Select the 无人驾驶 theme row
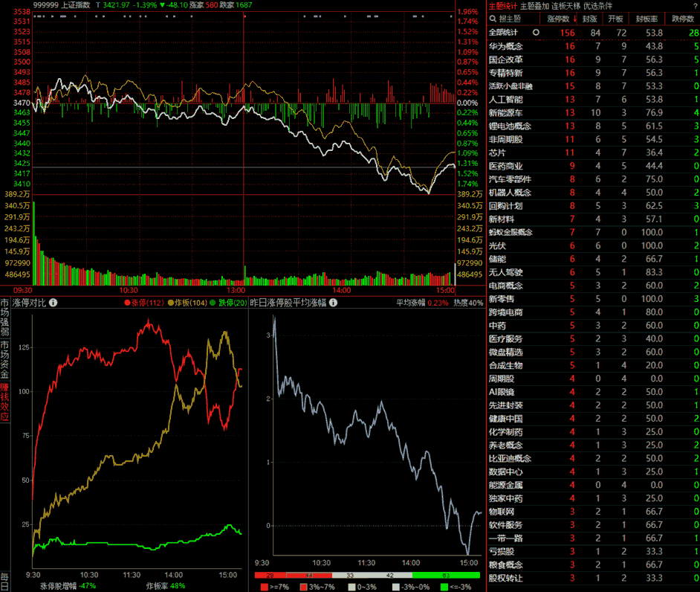700x592 pixels. point(594,272)
